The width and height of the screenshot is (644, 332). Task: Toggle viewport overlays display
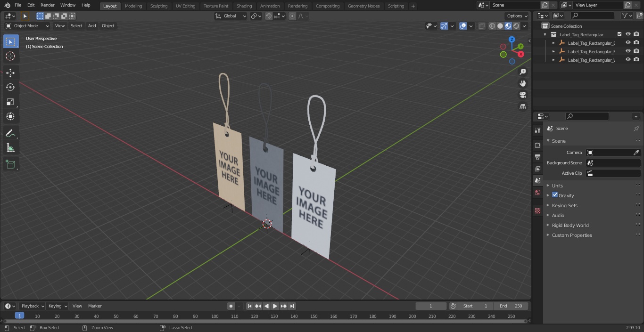[463, 26]
